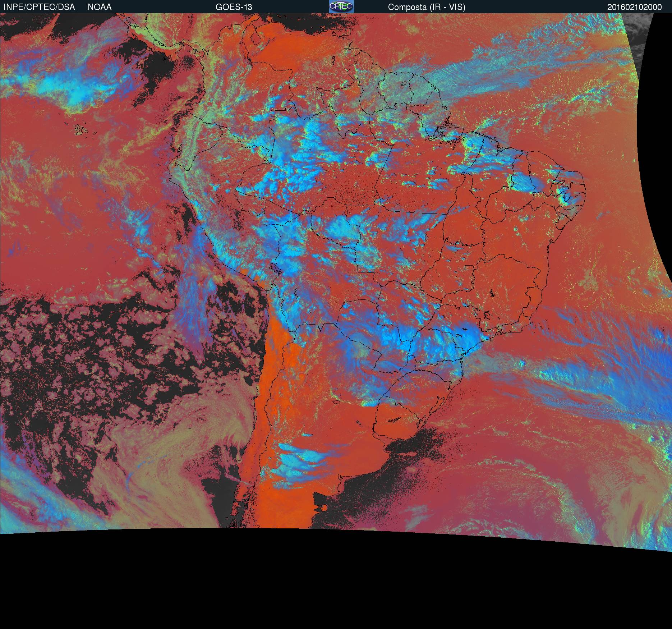Click the INPE/CPTEC/DSA header text
The width and height of the screenshot is (672, 629).
tap(39, 7)
